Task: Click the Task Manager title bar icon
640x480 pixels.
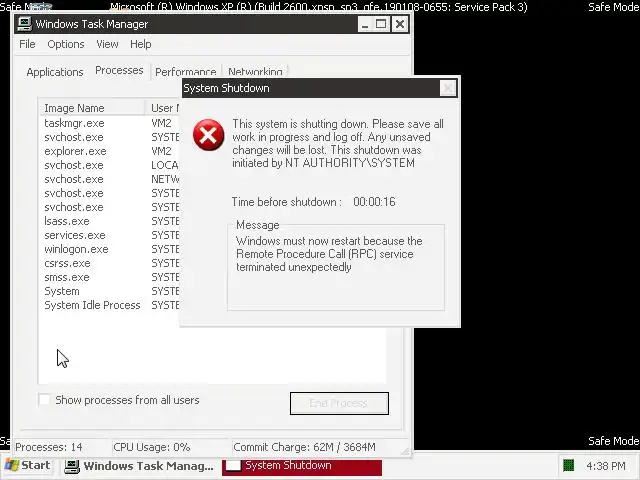Action: click(24, 24)
